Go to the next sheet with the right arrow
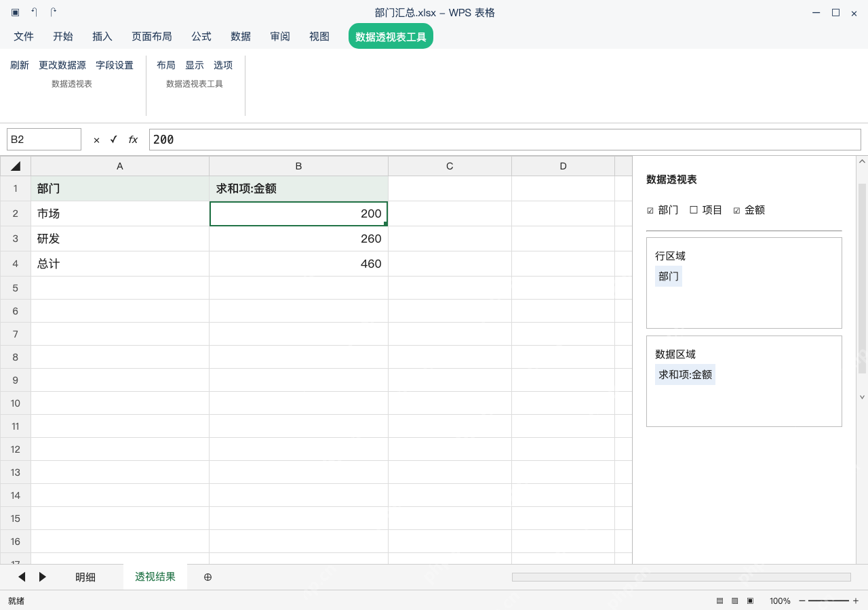Screen dimensions: 868x610 point(42,577)
